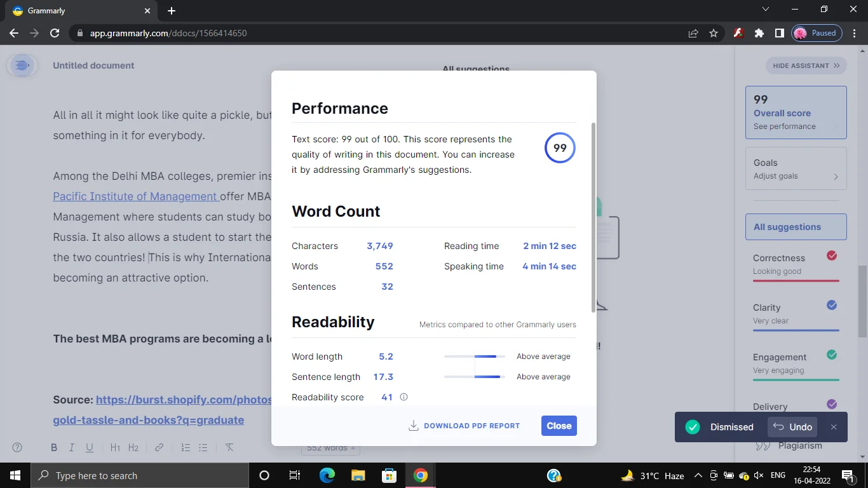Click the Performance dialog scrollbar
868x488 pixels.
tap(593, 216)
